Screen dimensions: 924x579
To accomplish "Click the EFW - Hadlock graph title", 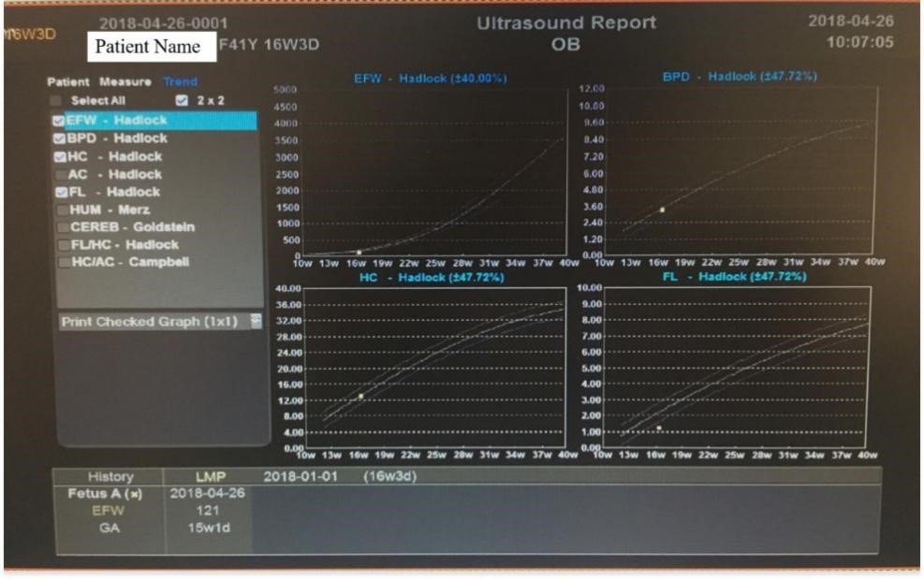I will [430, 79].
